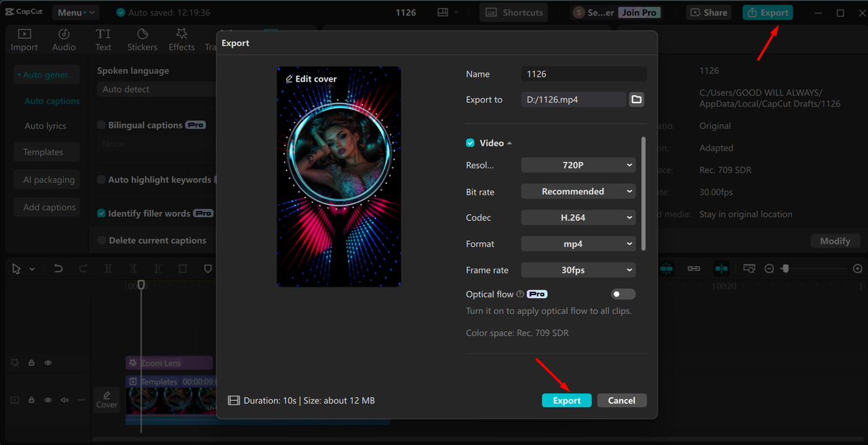The image size is (868, 445).
Task: Delete the selected clip with trash icon
Action: 182,269
